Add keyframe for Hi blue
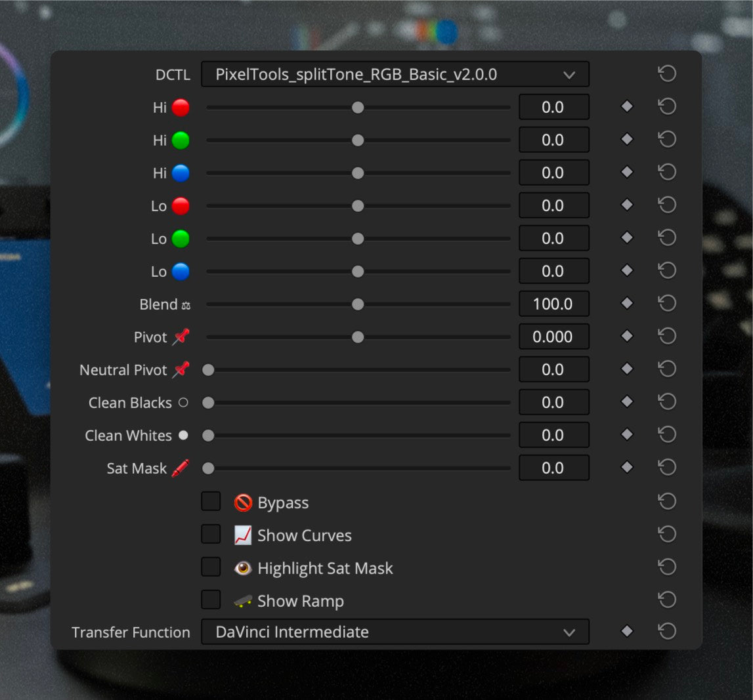 click(x=627, y=173)
